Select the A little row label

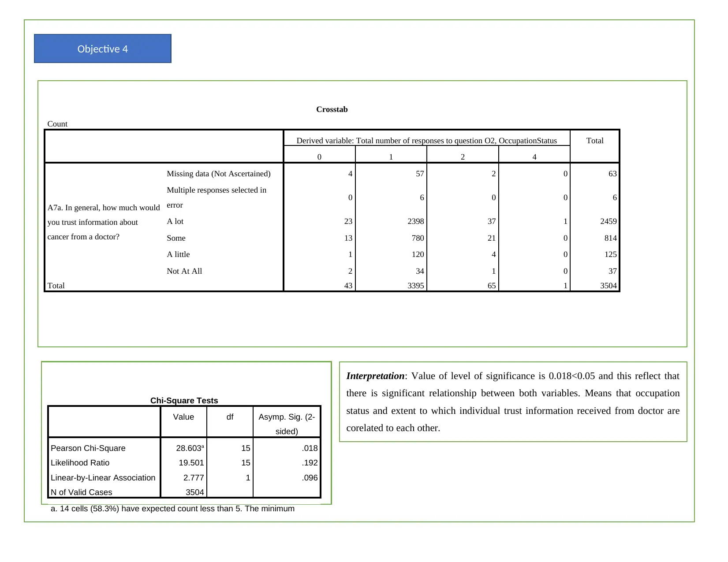pos(178,254)
